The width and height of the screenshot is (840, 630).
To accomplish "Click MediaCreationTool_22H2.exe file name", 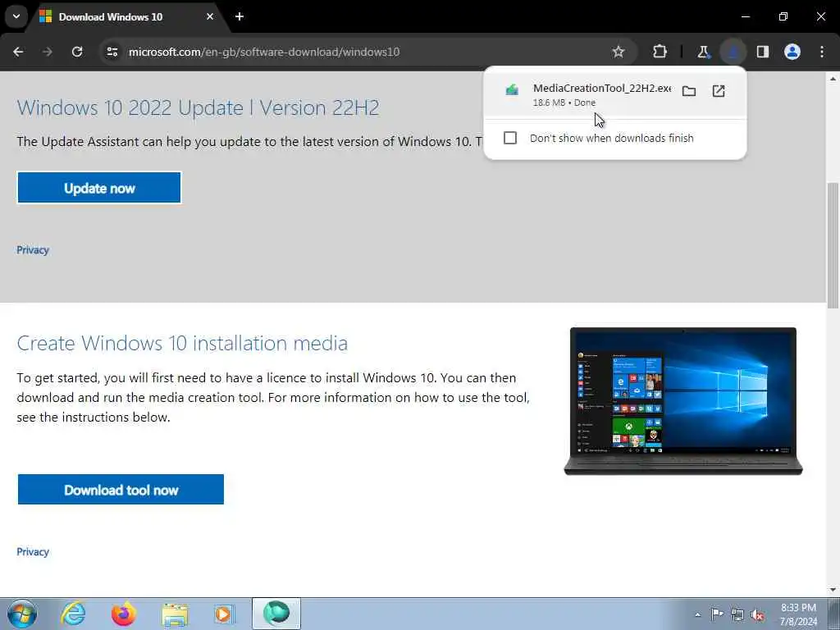I will [601, 89].
